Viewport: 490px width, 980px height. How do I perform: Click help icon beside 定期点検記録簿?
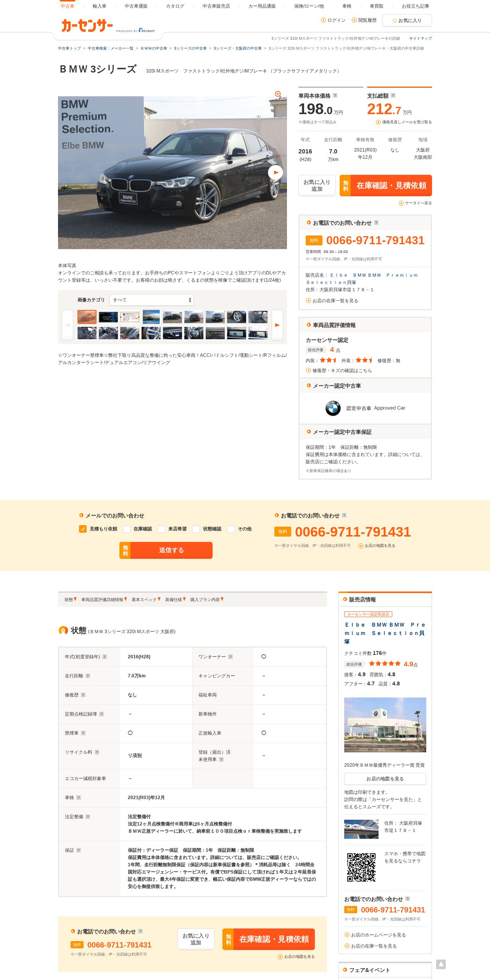tap(102, 714)
